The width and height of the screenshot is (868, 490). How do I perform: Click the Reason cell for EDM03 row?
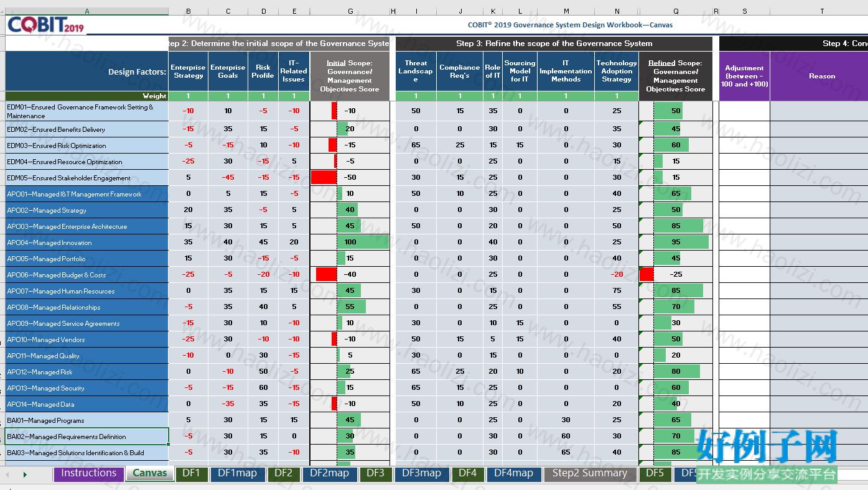click(x=819, y=146)
